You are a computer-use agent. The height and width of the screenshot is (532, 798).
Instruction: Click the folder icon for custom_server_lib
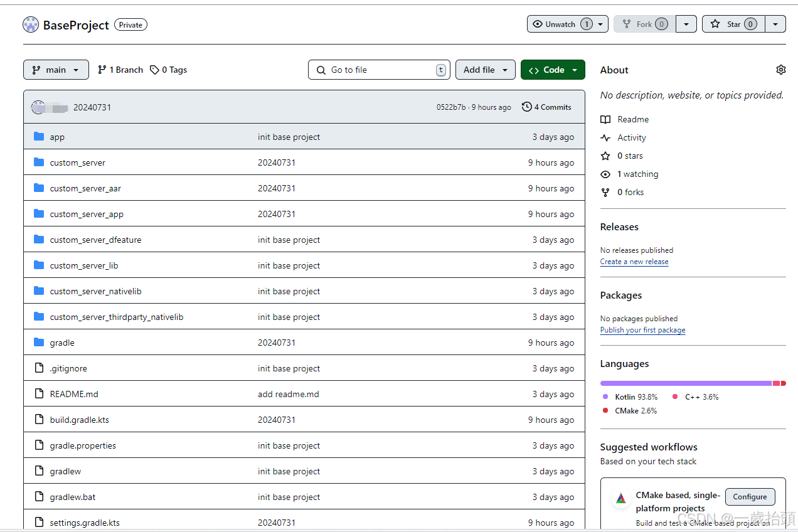(x=39, y=265)
